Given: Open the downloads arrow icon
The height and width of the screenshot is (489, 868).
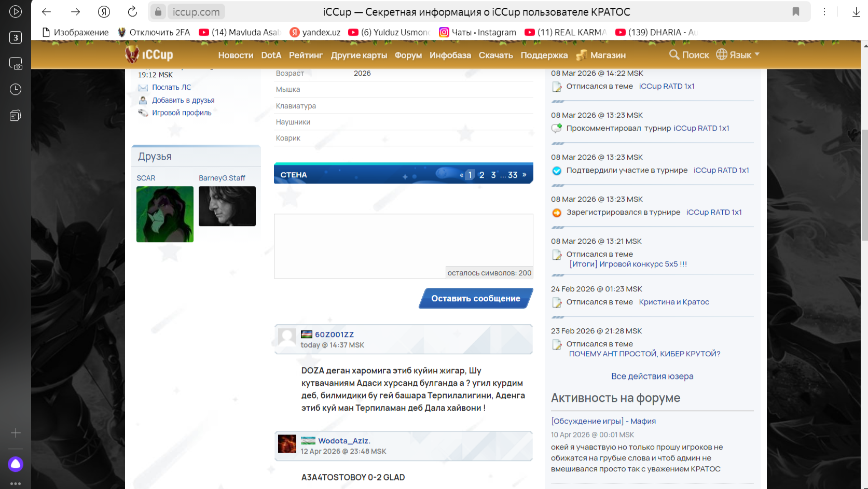Looking at the screenshot, I should tap(856, 12).
